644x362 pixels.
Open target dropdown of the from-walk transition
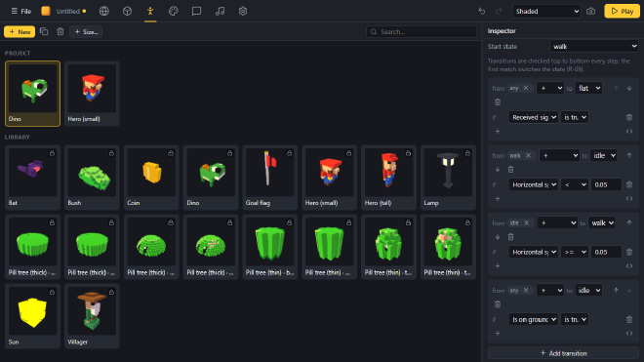603,155
